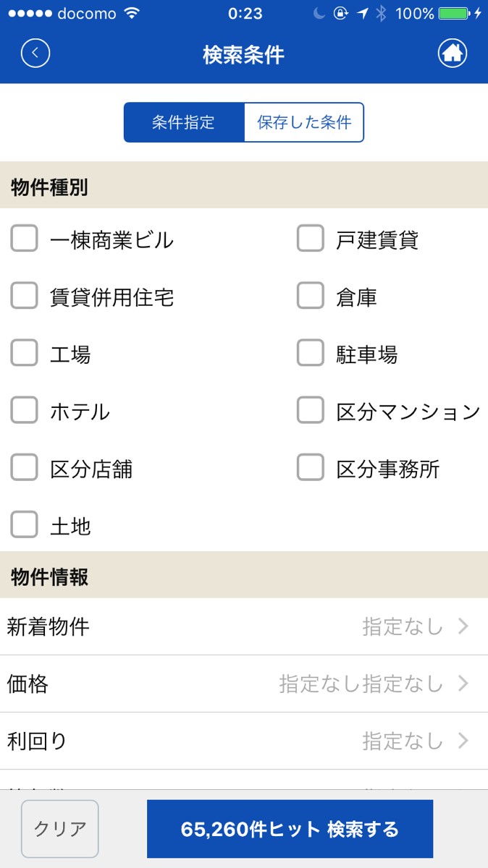488x868 pixels.
Task: Switch to the 保存した条件 tab
Action: pos(304,122)
